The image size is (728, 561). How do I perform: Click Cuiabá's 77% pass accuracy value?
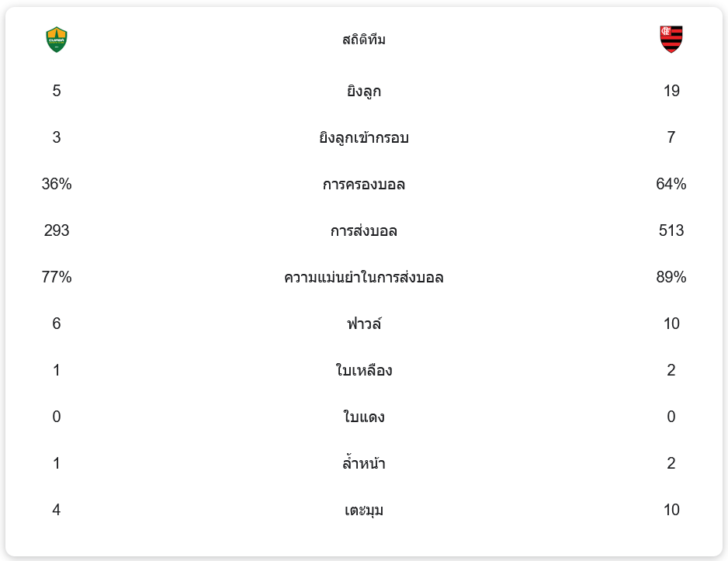(57, 277)
